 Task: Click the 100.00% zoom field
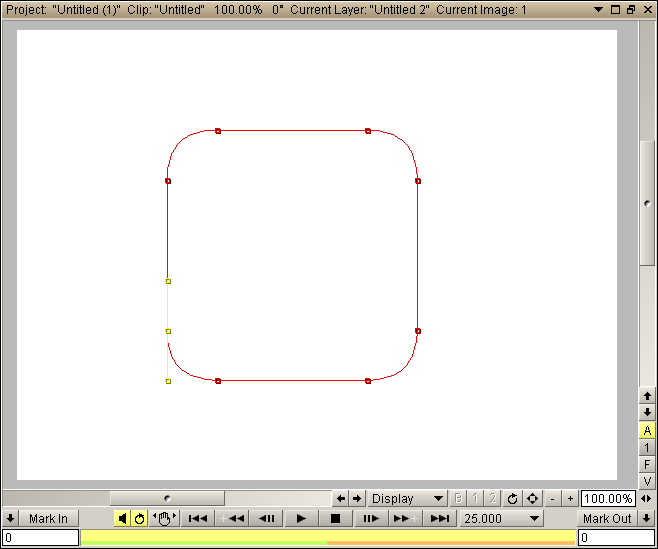[x=608, y=498]
